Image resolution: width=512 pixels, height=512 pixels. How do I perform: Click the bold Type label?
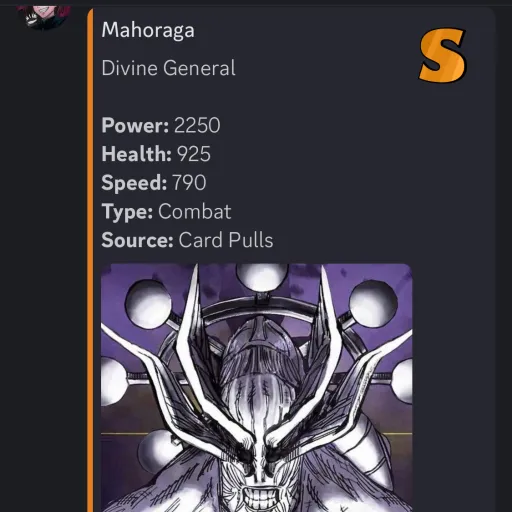click(127, 212)
